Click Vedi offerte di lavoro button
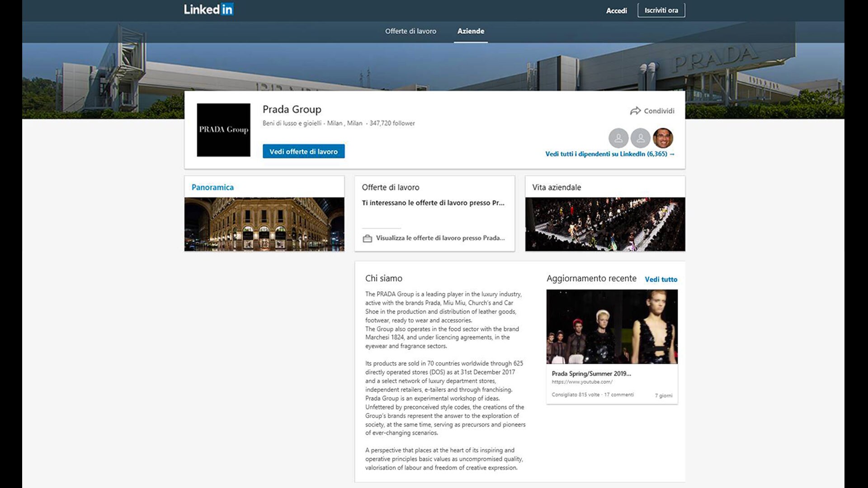868x488 pixels. 303,151
